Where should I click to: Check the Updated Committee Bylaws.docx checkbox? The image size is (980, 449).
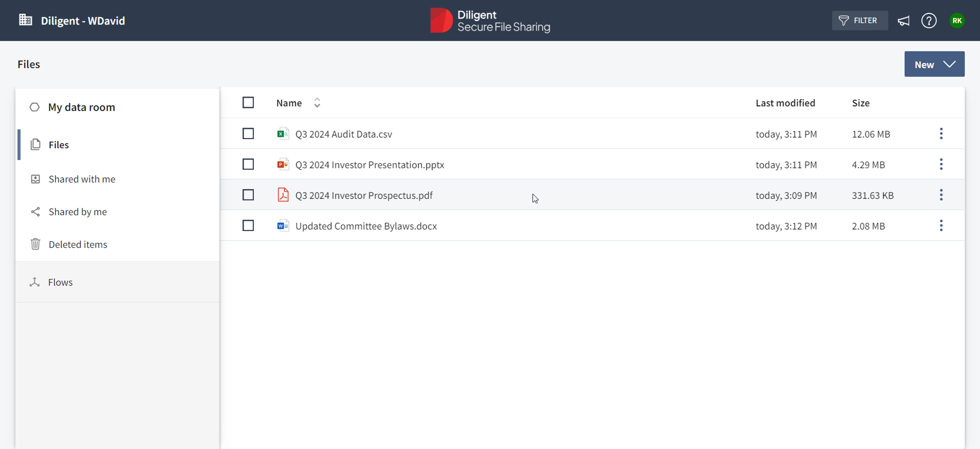(x=248, y=226)
